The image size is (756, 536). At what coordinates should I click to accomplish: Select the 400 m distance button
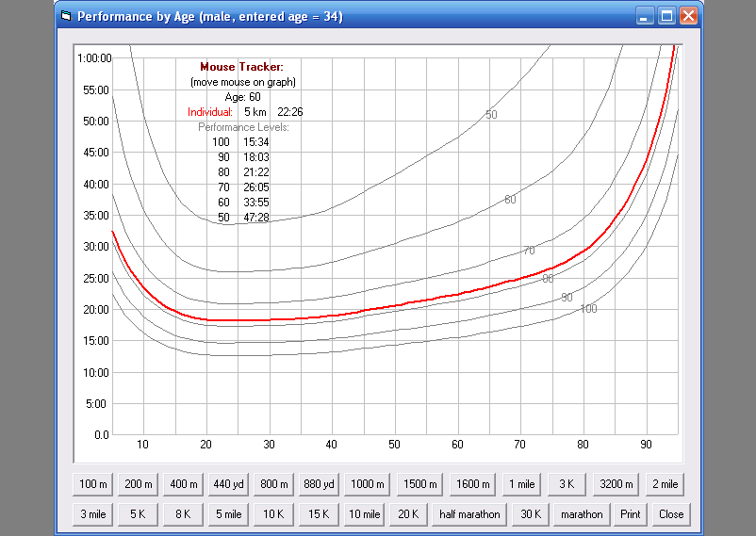[x=183, y=484]
